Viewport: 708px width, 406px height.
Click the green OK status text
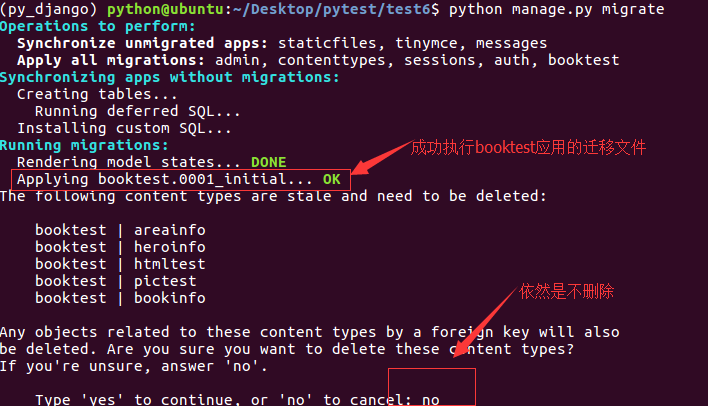pos(331,180)
